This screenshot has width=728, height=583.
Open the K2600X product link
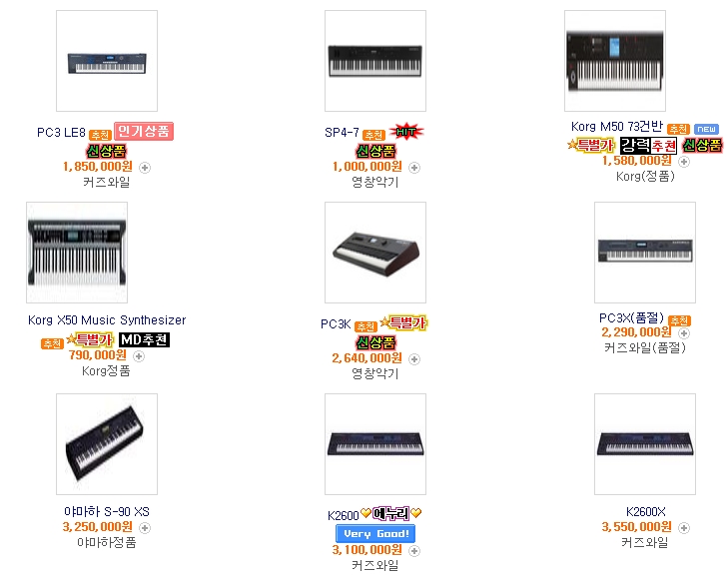[x=645, y=512]
